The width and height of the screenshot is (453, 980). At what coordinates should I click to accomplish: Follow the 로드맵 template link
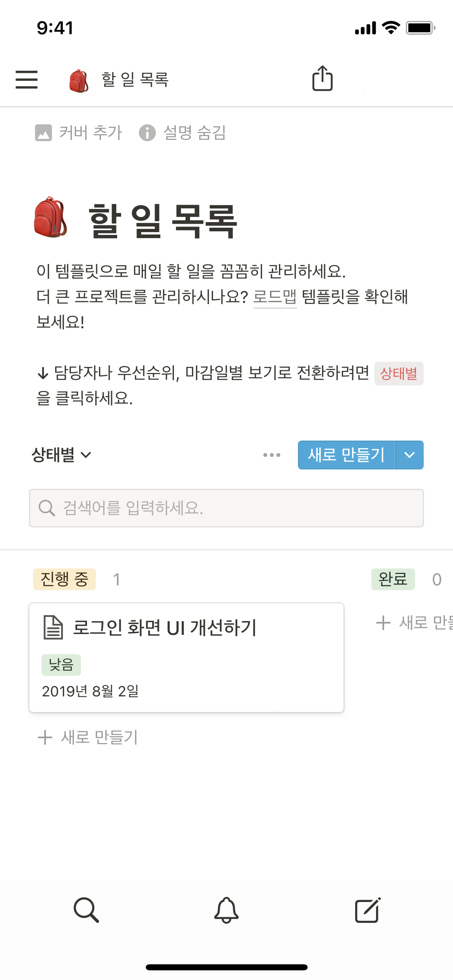(275, 297)
